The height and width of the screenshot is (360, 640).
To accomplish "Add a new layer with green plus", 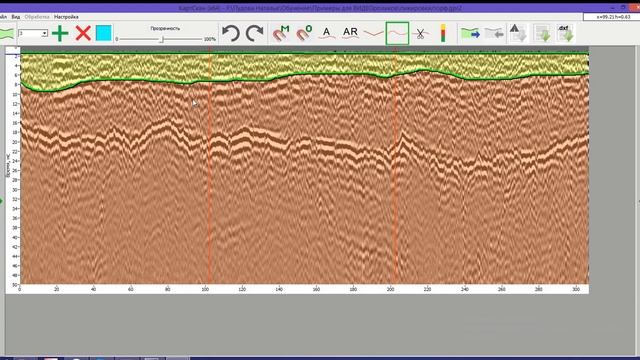I will click(x=60, y=33).
